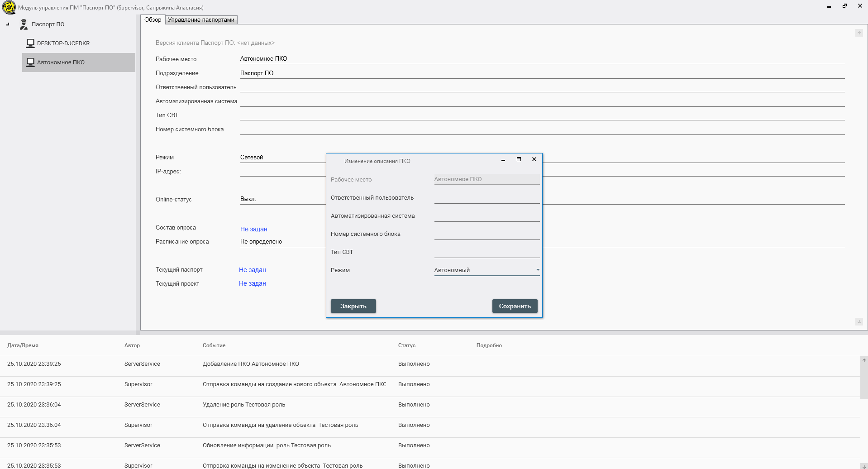Select Автономное ПКО in the tree

click(79, 62)
